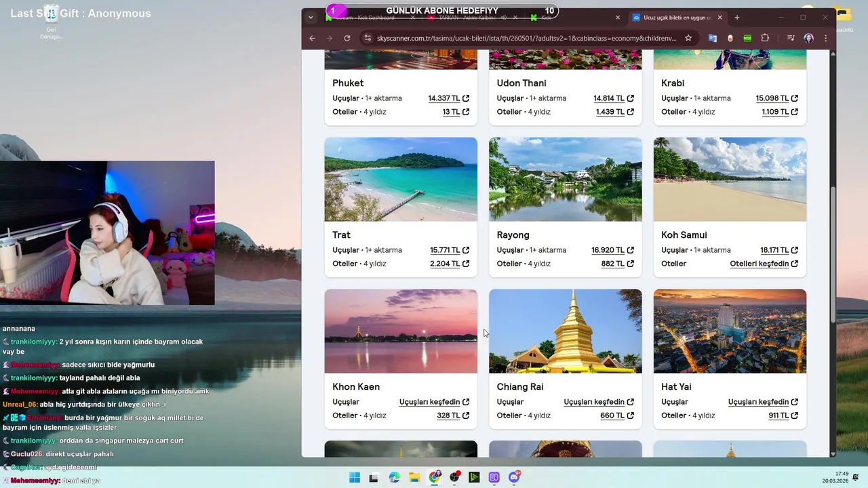Click Phuket flights price 14.337 TL
The image size is (868, 488).
pyautogui.click(x=444, y=98)
